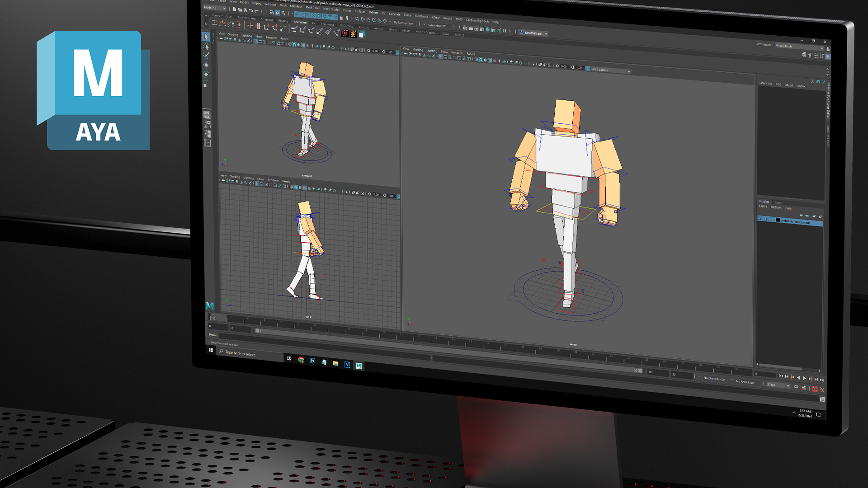Toggle the workspace lock icon
Image resolution: width=868 pixels, height=488 pixels.
[828, 49]
